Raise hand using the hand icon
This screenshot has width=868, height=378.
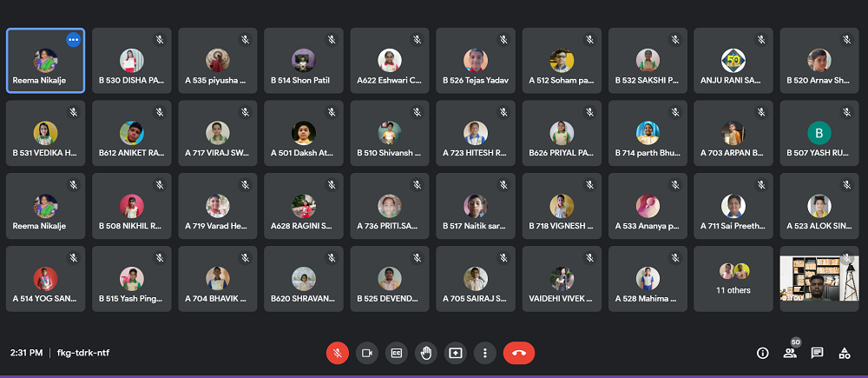click(425, 353)
